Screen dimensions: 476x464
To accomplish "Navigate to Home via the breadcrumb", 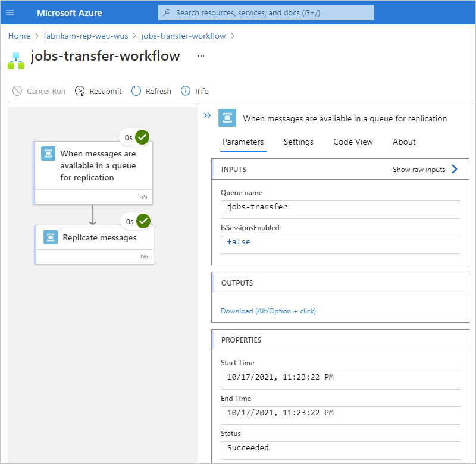I will pos(18,36).
